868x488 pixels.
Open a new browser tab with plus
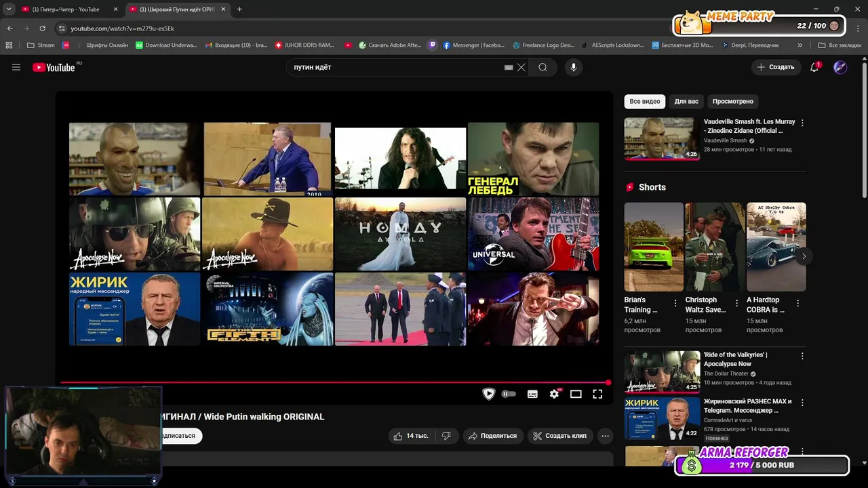(239, 9)
